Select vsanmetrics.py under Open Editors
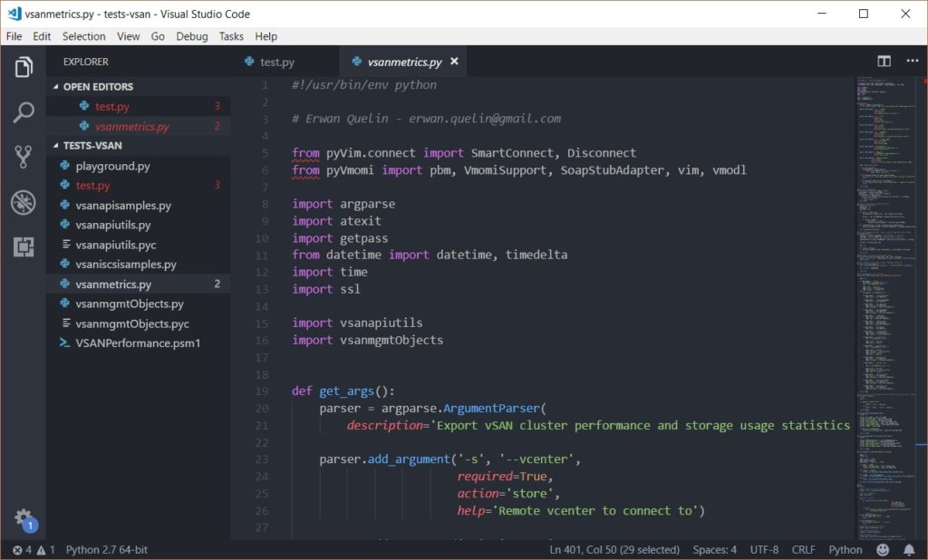 point(139,126)
